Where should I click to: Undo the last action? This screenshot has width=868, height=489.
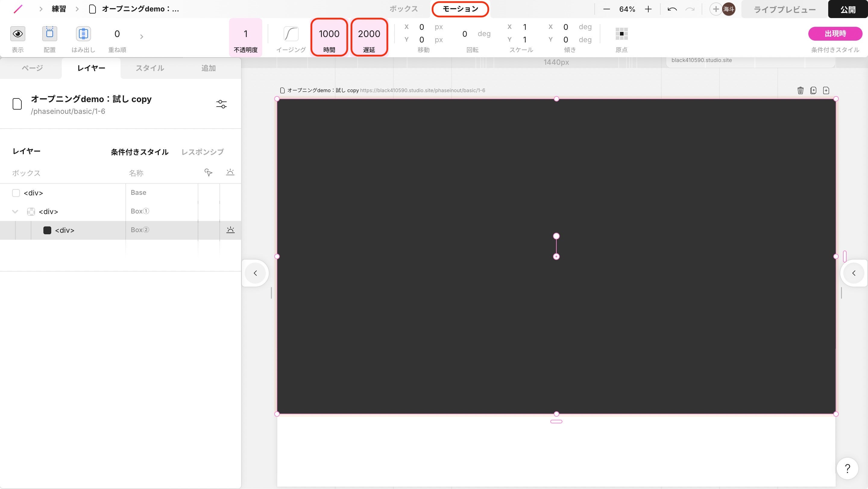[672, 9]
